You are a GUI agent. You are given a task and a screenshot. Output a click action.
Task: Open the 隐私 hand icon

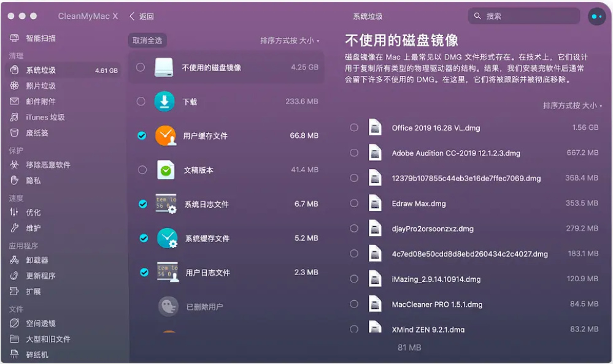(x=14, y=180)
